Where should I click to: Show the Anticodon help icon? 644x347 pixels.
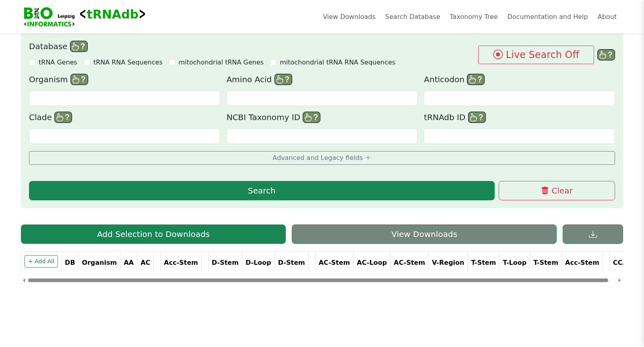(x=476, y=79)
